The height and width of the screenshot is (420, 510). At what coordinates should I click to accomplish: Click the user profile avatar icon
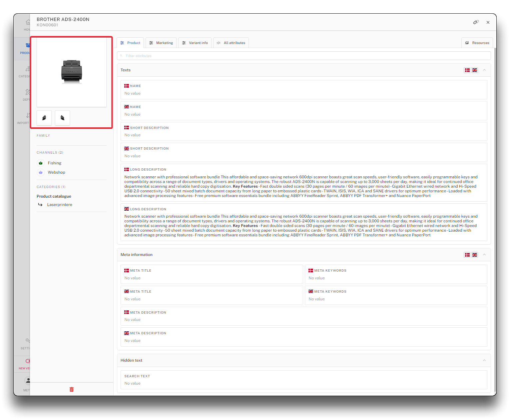[28, 381]
